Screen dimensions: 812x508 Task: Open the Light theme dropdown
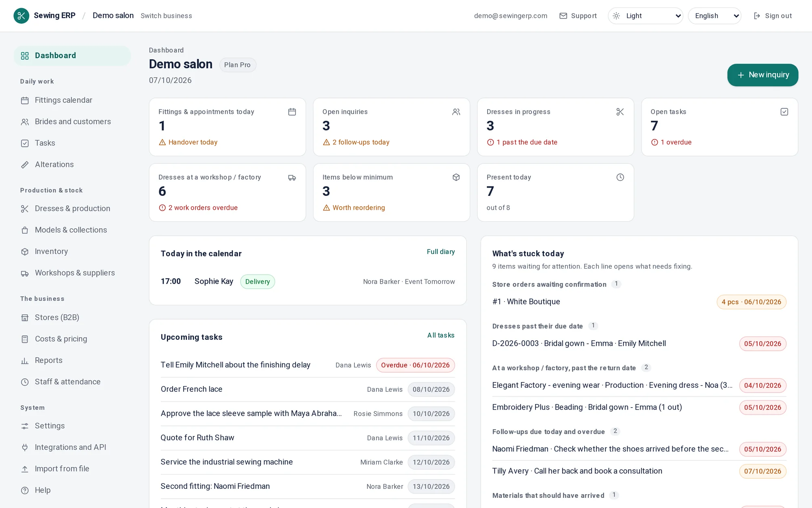(646, 16)
